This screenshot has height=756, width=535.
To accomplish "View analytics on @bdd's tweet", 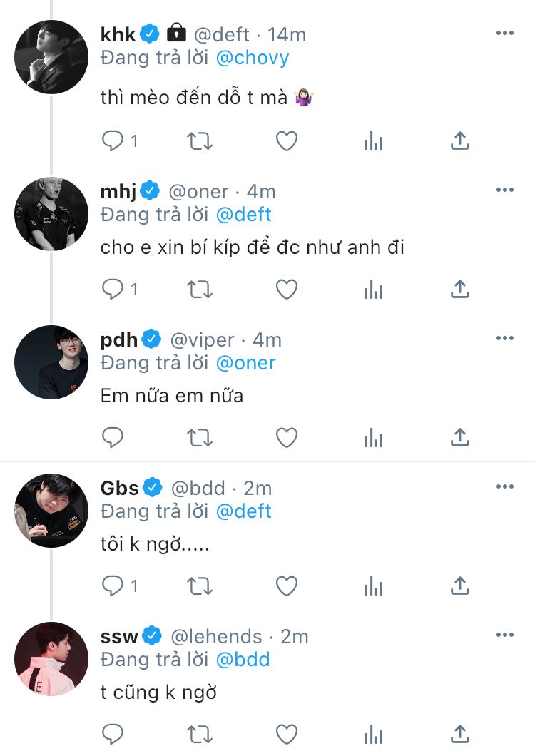I will point(374,586).
